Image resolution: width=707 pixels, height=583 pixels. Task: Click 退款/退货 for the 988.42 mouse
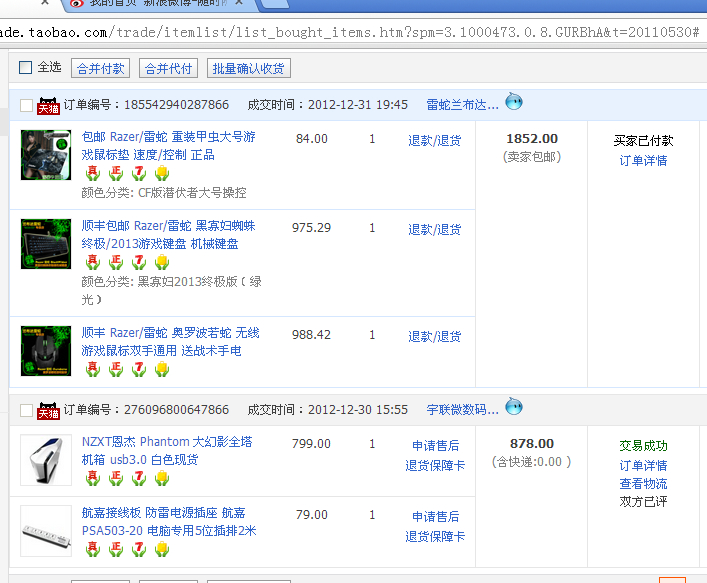(x=435, y=336)
